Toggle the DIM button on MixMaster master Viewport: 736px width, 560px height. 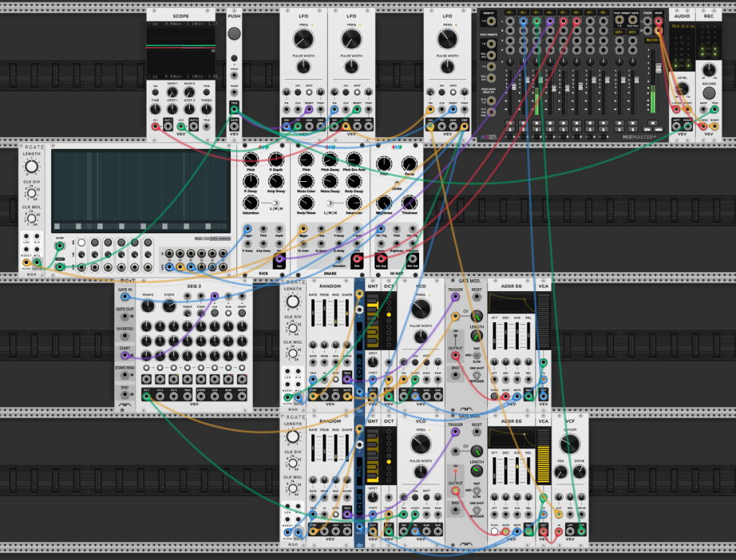(x=648, y=129)
